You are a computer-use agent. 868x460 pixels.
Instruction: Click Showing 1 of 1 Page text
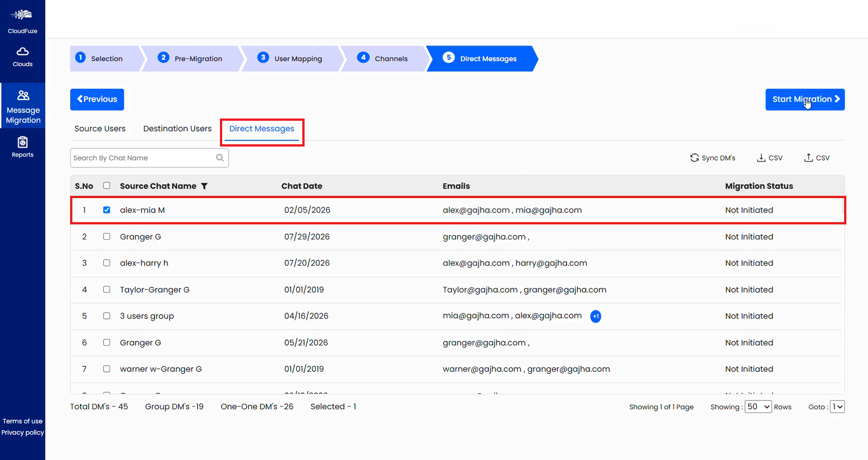point(661,407)
